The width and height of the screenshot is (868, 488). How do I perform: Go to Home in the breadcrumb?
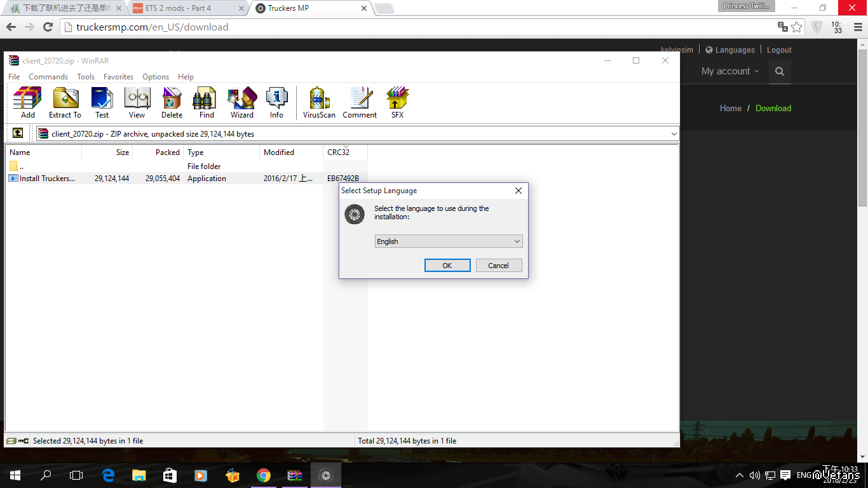coord(731,108)
